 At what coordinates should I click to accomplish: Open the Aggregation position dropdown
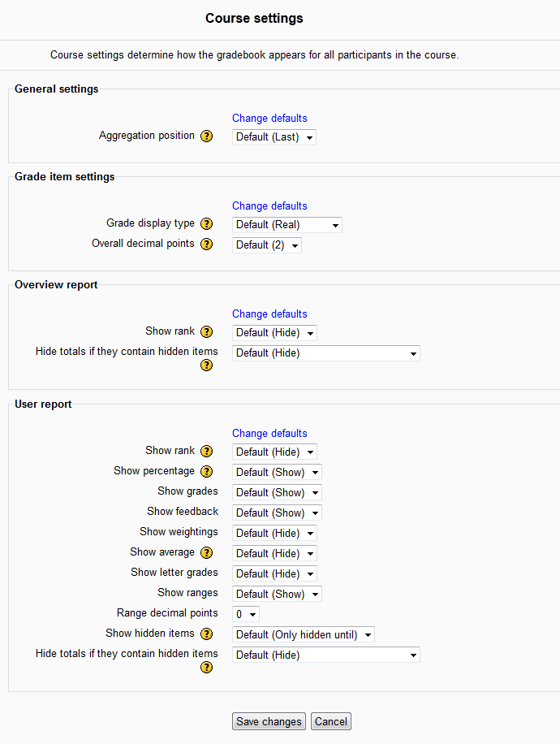coord(274,137)
